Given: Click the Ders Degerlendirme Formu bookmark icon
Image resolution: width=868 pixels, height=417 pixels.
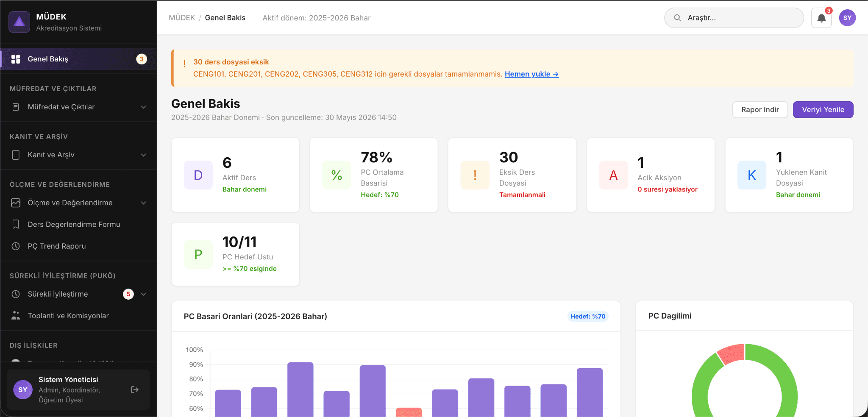Looking at the screenshot, I should click(x=16, y=224).
